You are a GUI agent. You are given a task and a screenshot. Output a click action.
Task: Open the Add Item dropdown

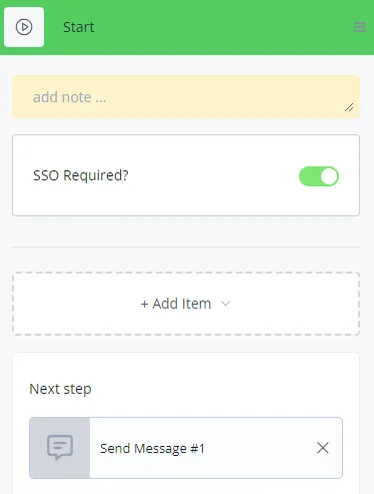186,304
